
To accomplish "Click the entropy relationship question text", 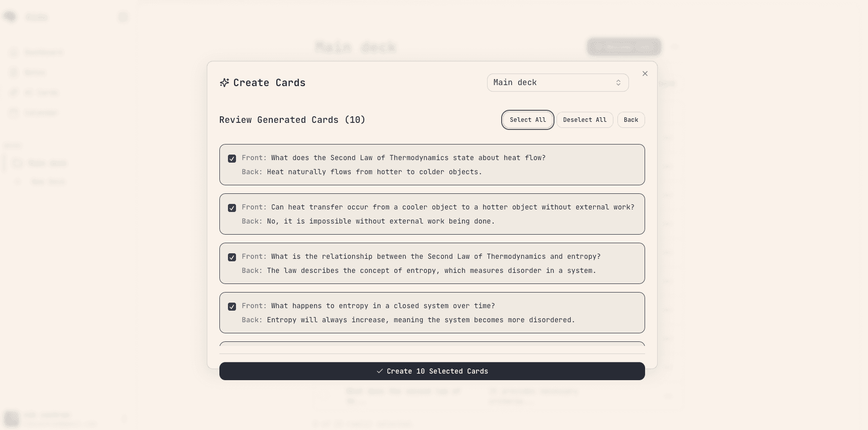I will [x=435, y=256].
